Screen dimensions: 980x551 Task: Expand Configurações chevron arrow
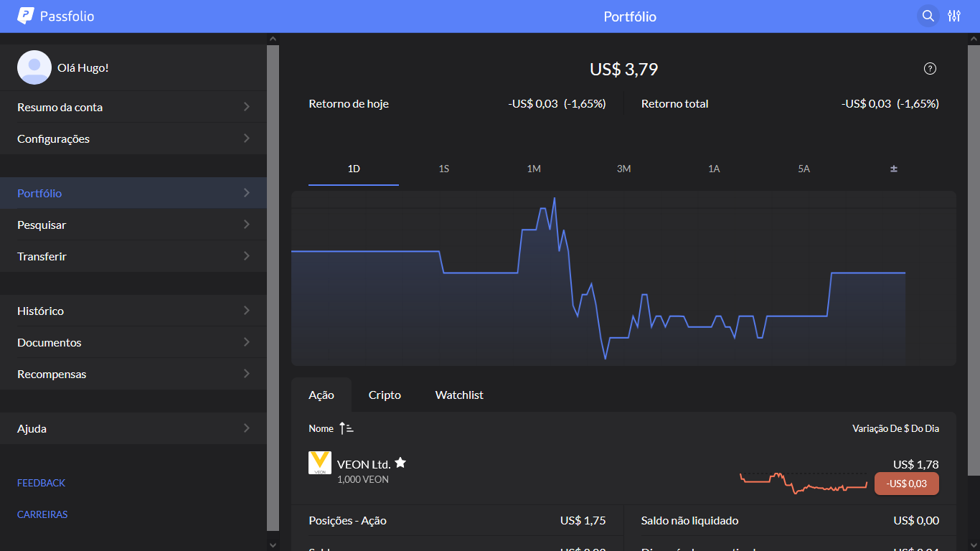(246, 138)
